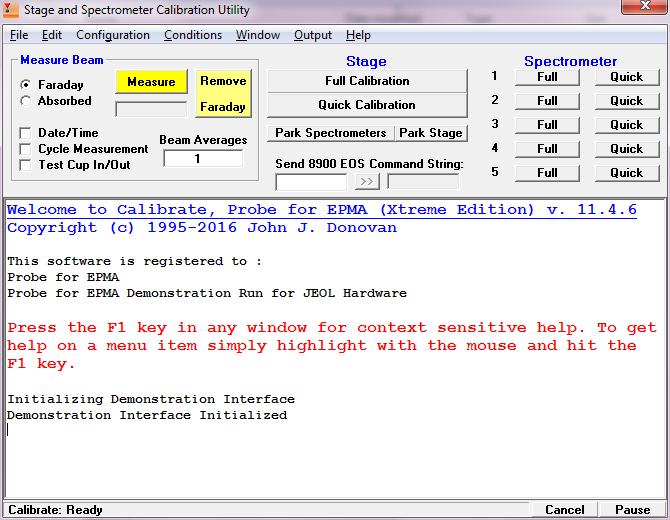
Task: Click the EOS command string text box
Action: point(311,182)
